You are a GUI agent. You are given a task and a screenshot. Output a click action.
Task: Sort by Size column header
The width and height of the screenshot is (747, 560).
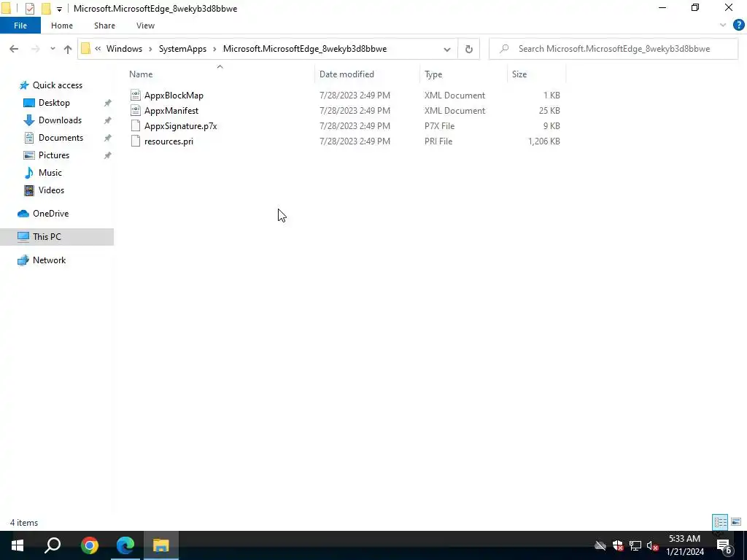pos(519,74)
